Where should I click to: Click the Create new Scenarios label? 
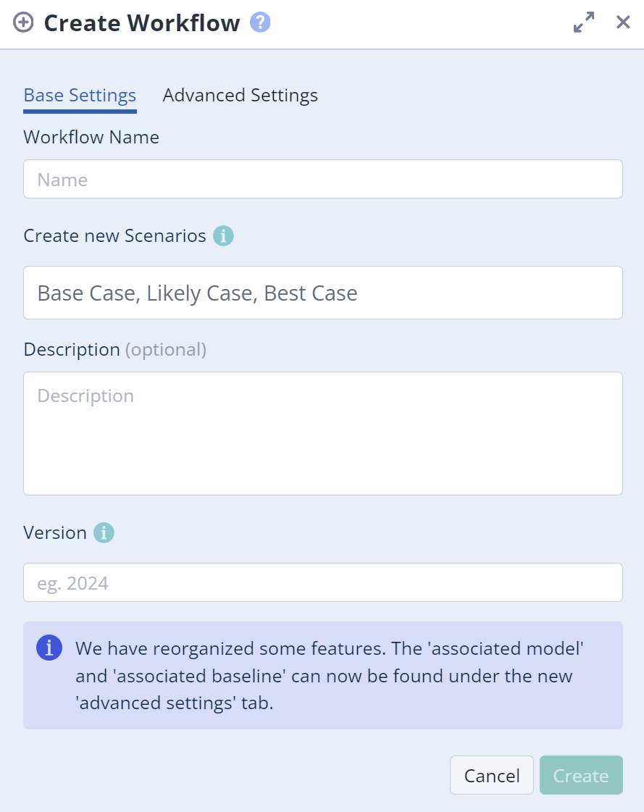click(114, 236)
